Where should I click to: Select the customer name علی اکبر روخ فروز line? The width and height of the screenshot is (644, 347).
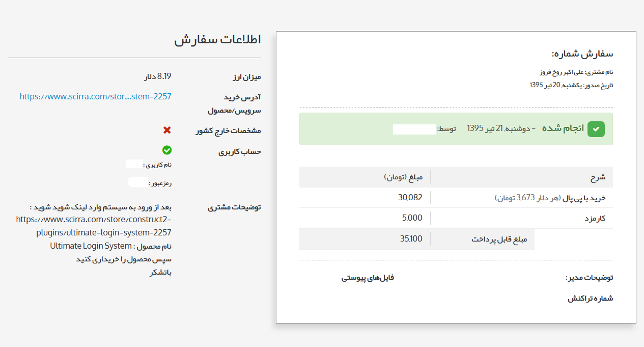pos(576,72)
